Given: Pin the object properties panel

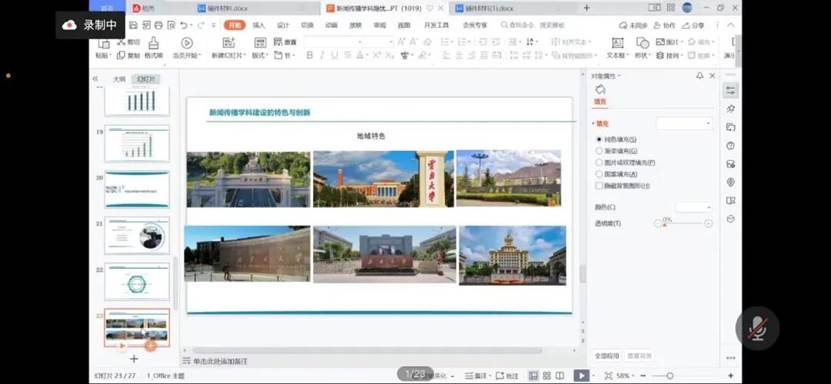Looking at the screenshot, I should [700, 76].
